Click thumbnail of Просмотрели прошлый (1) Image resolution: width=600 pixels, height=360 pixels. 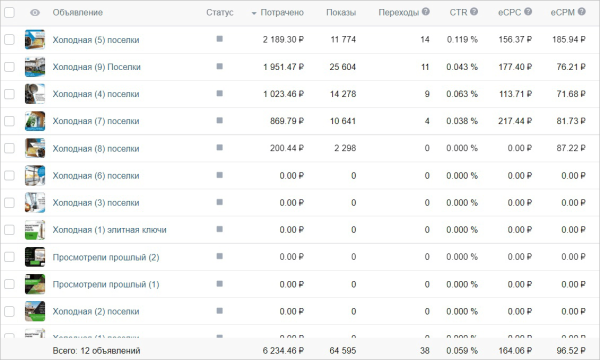[35, 284]
